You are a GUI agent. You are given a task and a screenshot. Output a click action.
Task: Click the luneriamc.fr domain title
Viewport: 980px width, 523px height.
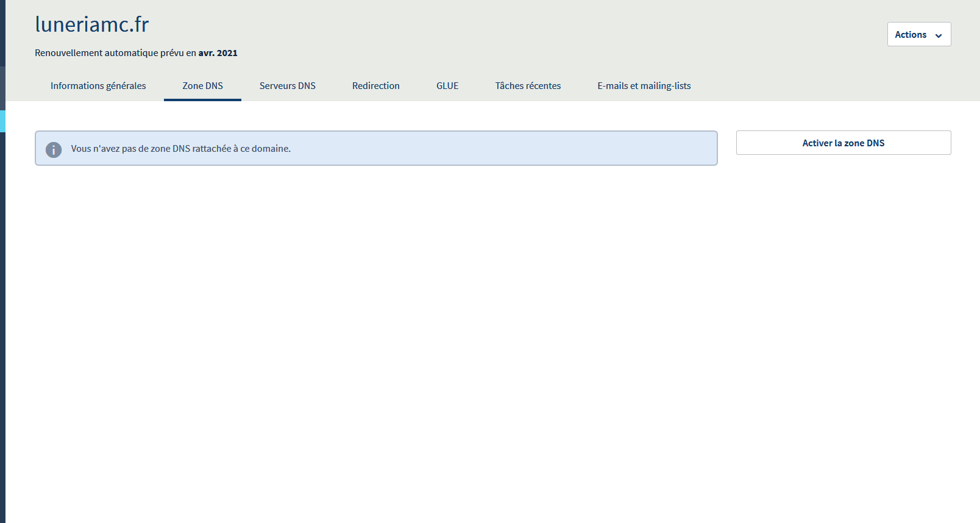[92, 24]
